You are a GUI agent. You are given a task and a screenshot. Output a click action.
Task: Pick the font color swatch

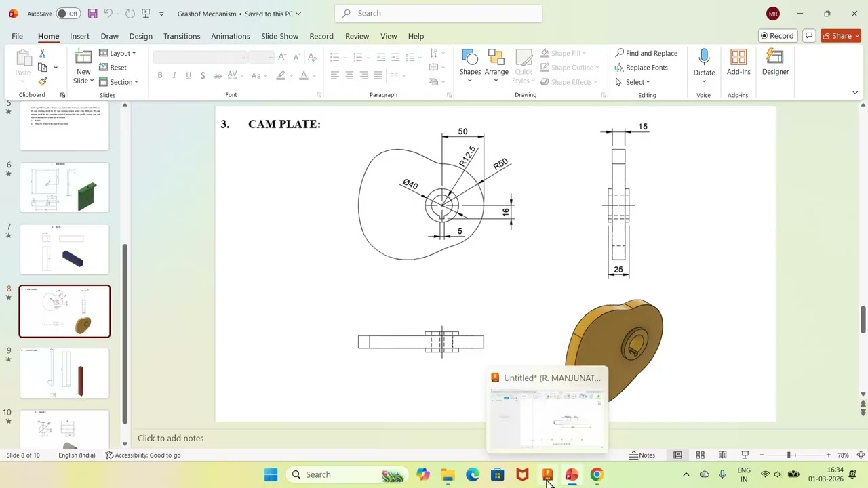pyautogui.click(x=304, y=75)
